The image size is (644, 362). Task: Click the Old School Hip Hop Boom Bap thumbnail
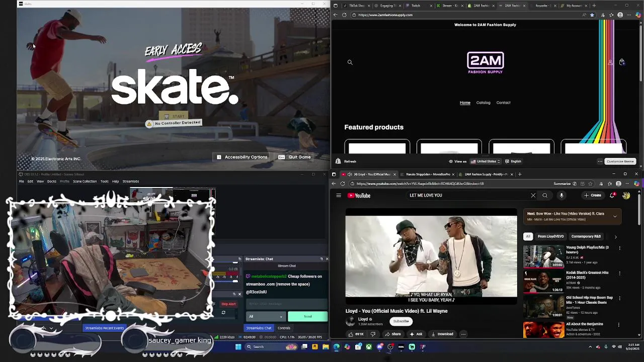(543, 307)
